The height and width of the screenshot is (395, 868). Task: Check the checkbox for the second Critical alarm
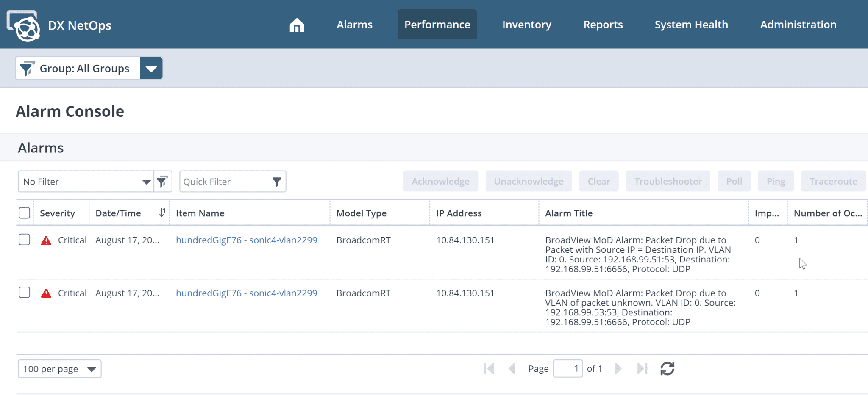coord(24,292)
